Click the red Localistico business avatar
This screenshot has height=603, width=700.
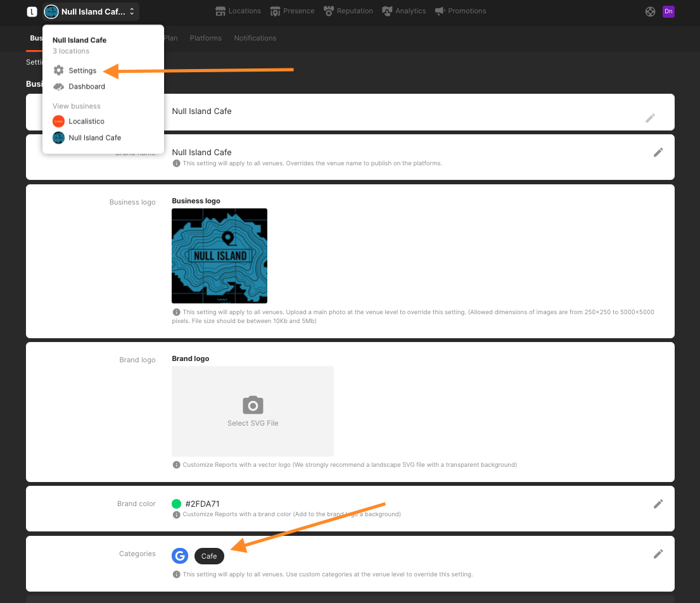tap(58, 122)
